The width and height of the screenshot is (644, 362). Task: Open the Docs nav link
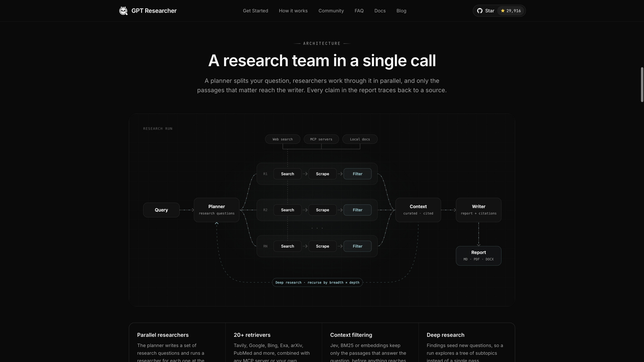(380, 11)
